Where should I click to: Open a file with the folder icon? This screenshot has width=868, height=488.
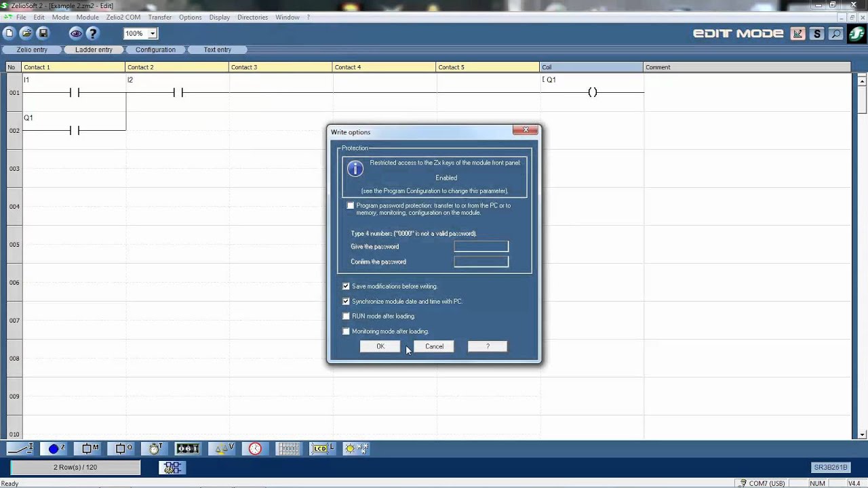coord(26,33)
